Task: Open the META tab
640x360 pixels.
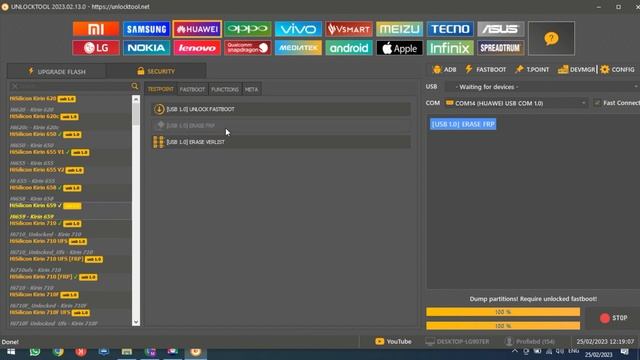Action: point(251,89)
